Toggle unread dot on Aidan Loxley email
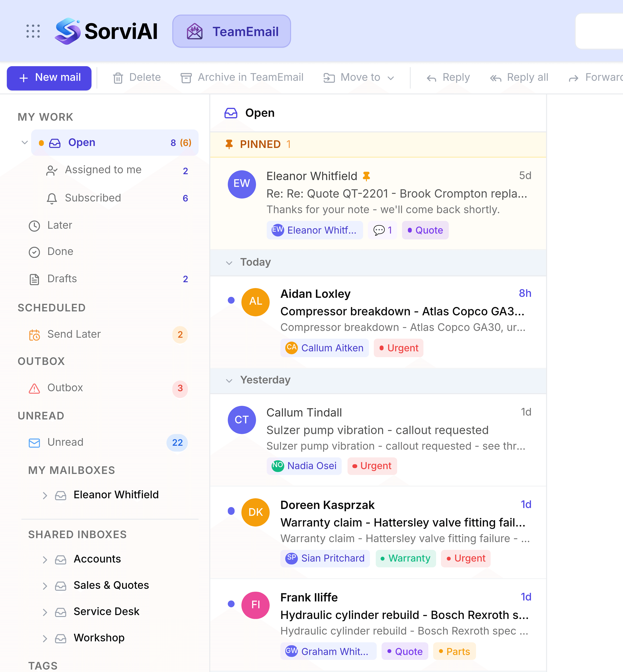The image size is (623, 672). click(231, 300)
